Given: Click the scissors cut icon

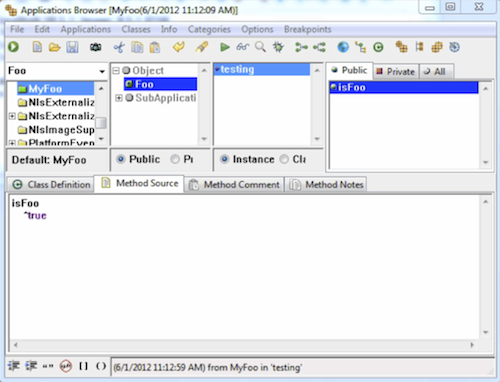Looking at the screenshot, I should [x=119, y=47].
